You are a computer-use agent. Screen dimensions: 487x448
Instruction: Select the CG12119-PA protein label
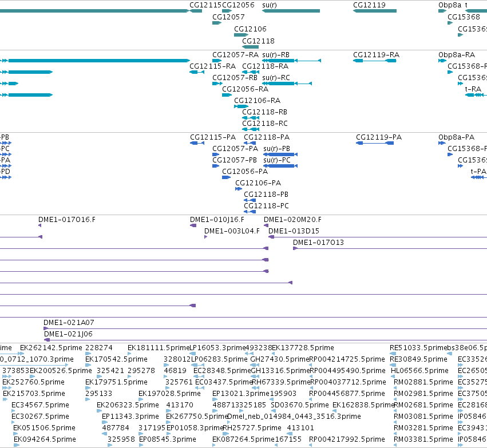click(x=379, y=137)
